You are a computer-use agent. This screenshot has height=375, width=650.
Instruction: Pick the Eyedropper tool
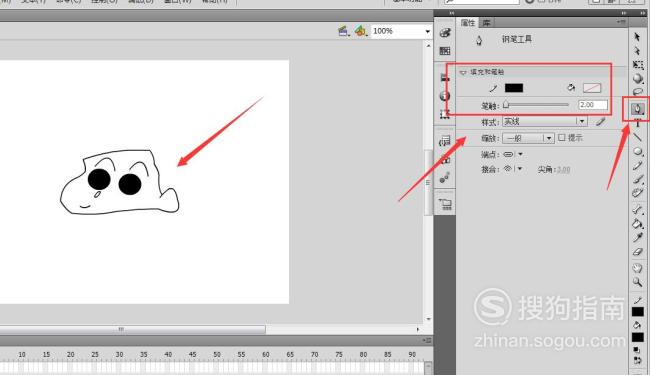(638, 238)
